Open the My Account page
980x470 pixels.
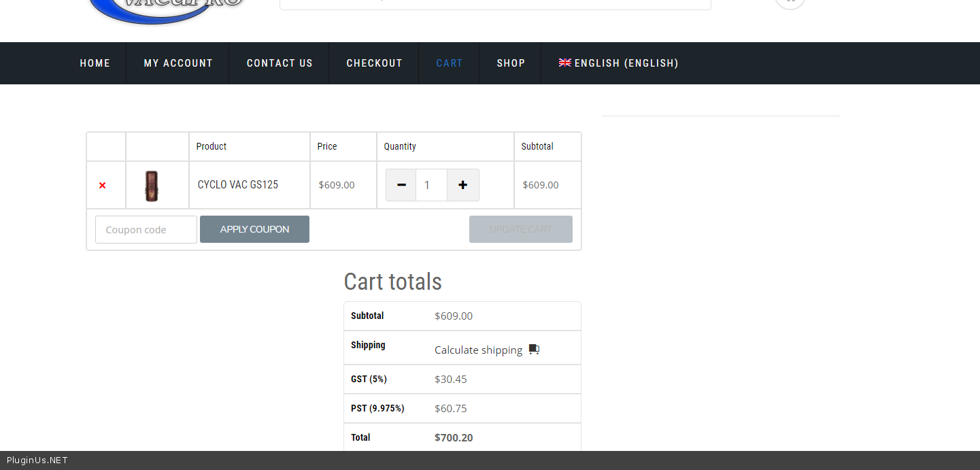[178, 63]
